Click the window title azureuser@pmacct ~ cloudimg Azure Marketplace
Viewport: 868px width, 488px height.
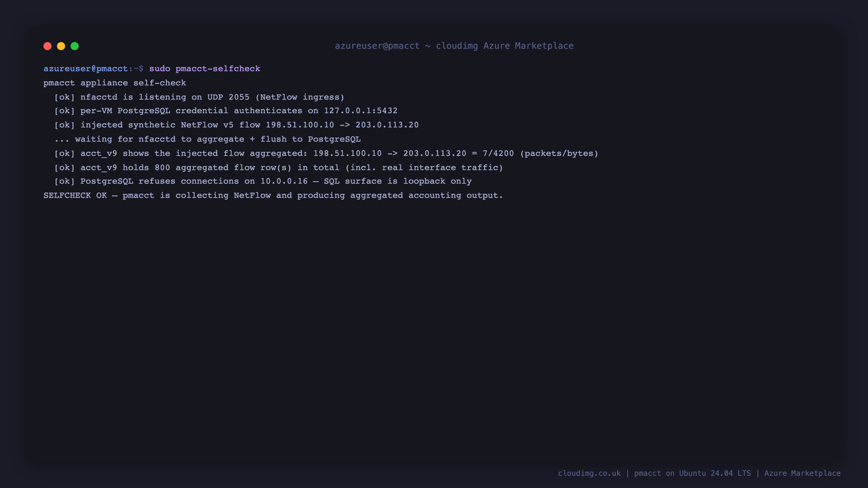click(x=454, y=46)
